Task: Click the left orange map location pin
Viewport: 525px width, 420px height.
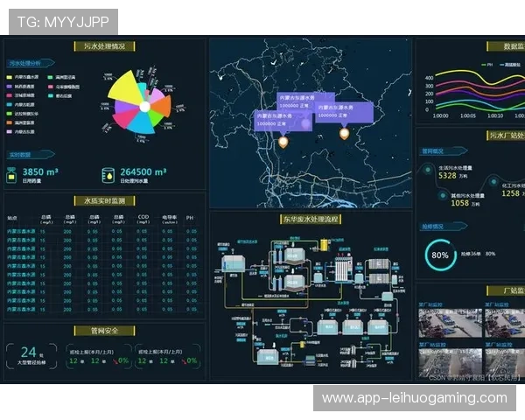Action: click(x=283, y=141)
